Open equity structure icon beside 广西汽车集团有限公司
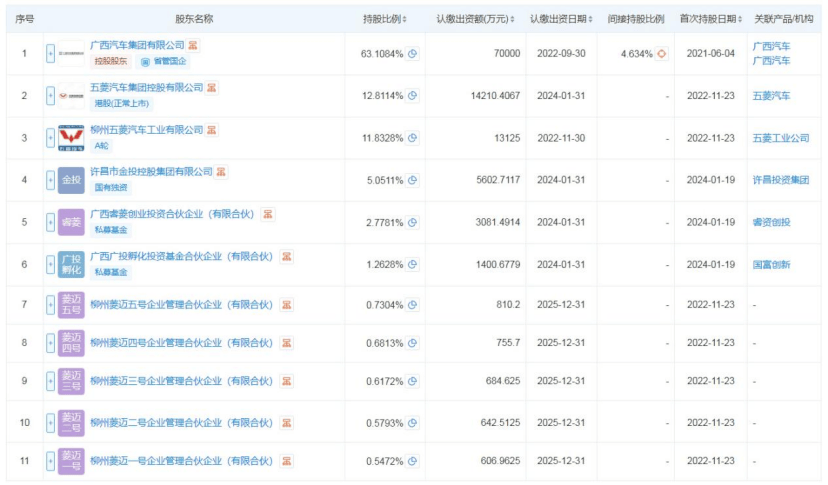The width and height of the screenshot is (828, 485). point(194,45)
